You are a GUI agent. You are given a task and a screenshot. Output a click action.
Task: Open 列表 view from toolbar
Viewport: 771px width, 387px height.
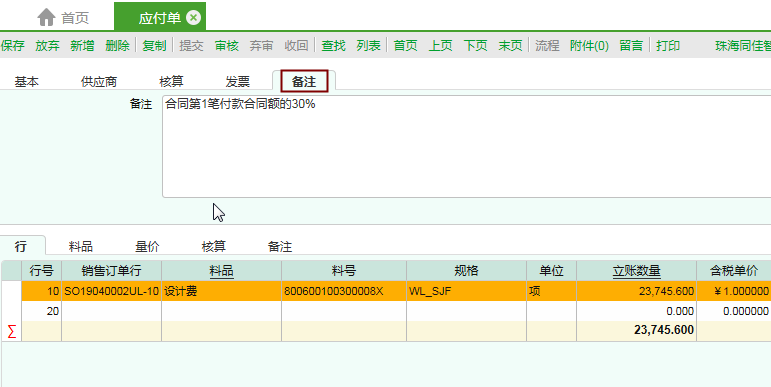pyautogui.click(x=368, y=46)
